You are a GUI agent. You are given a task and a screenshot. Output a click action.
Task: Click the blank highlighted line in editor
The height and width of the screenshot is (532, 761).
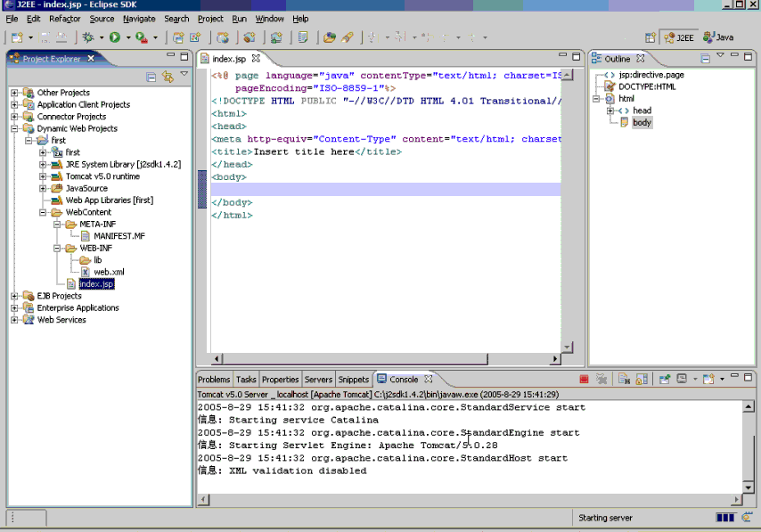pyautogui.click(x=385, y=190)
